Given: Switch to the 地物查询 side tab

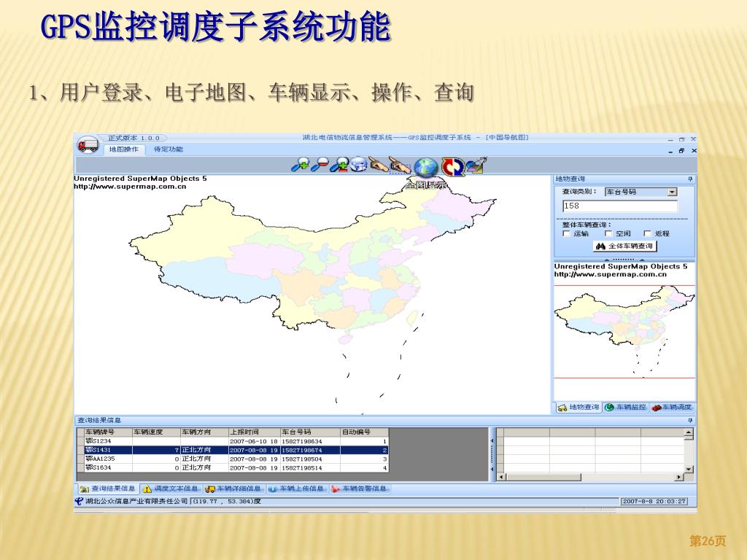Looking at the screenshot, I should 578,407.
